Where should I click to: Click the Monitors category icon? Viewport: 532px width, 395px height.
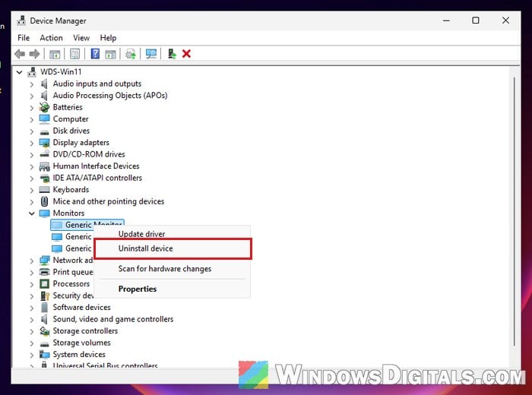pos(44,213)
